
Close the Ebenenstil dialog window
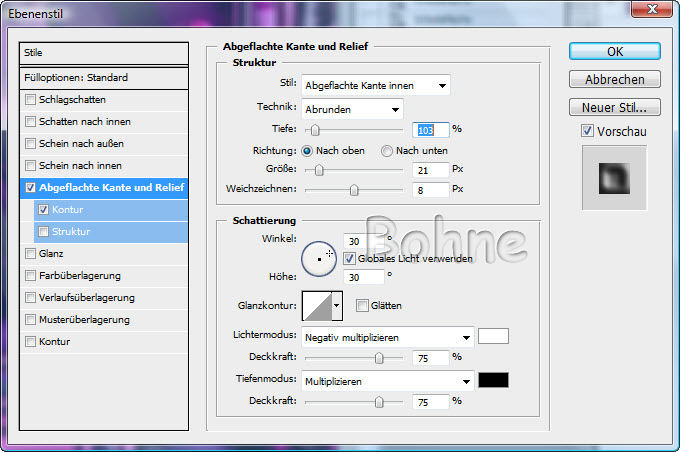[x=653, y=10]
